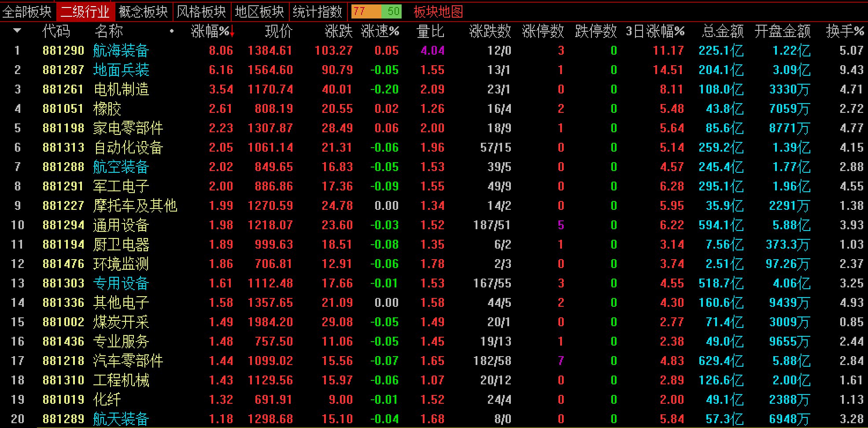Image resolution: width=868 pixels, height=428 pixels.
Task: Sort by 涨跌 column header
Action: click(x=338, y=31)
